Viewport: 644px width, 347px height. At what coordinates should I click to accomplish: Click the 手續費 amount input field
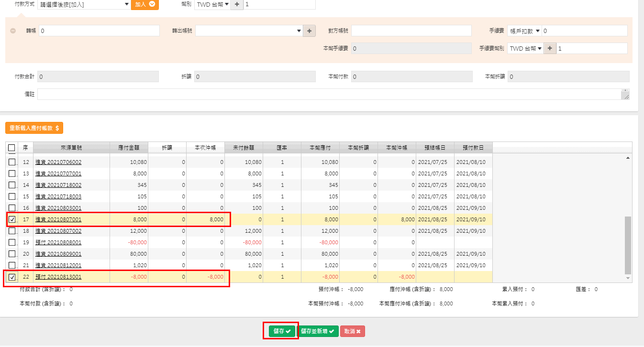pyautogui.click(x=585, y=31)
